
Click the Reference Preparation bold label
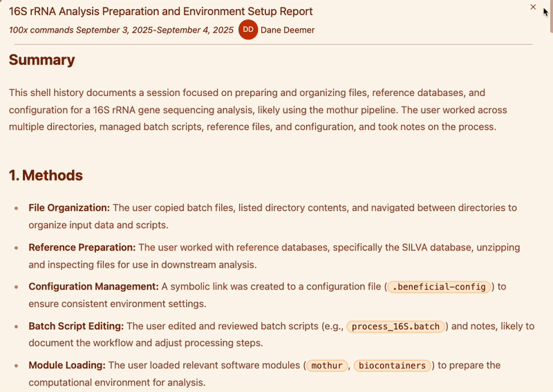point(82,247)
